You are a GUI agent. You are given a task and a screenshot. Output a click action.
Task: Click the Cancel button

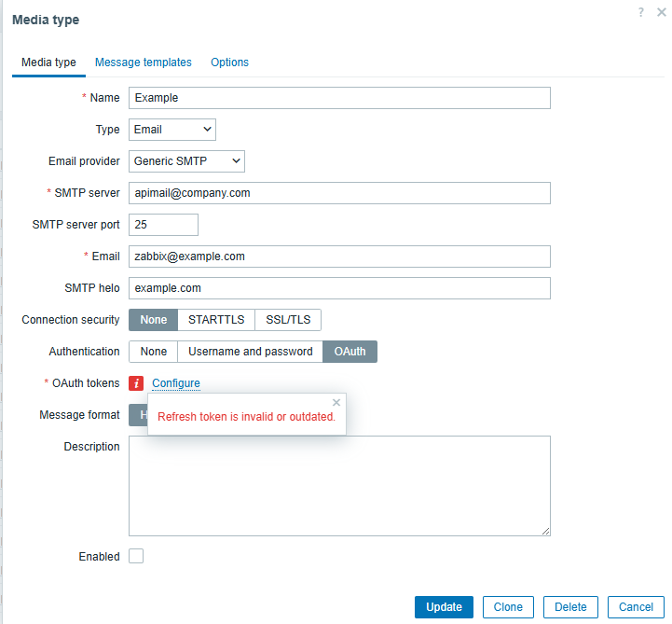coord(636,607)
